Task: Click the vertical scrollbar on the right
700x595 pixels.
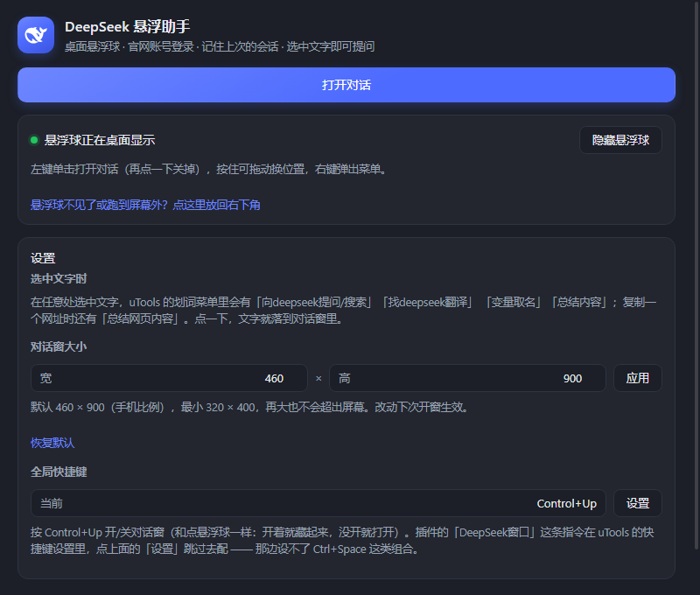Action: point(696,275)
